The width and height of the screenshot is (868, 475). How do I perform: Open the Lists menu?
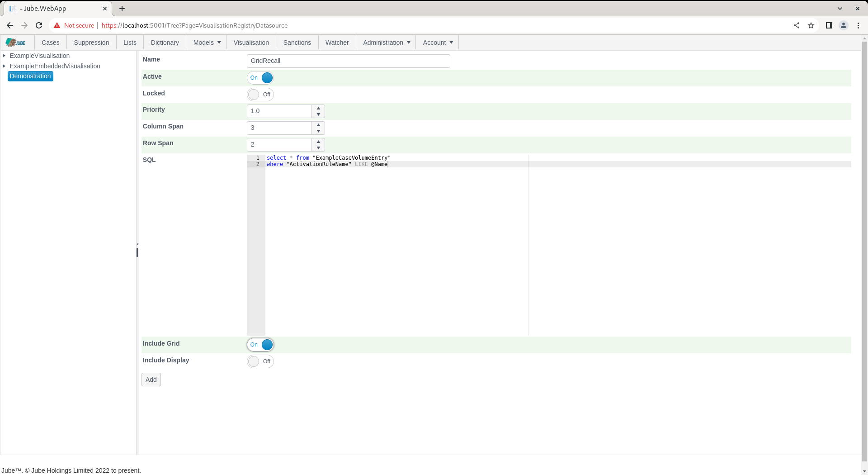(130, 43)
